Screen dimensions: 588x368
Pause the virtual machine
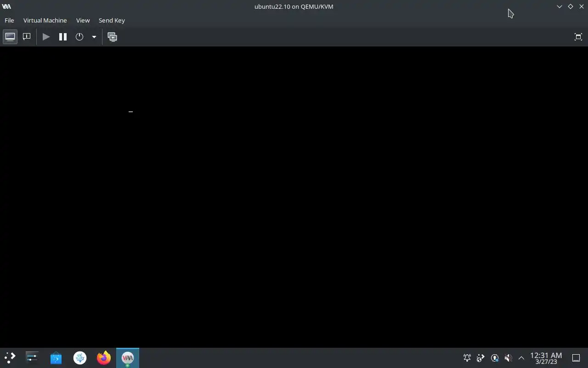[63, 37]
